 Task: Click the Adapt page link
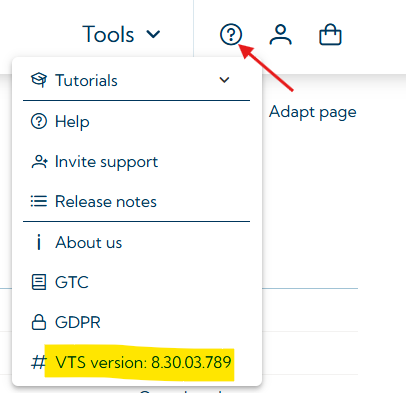point(313,112)
